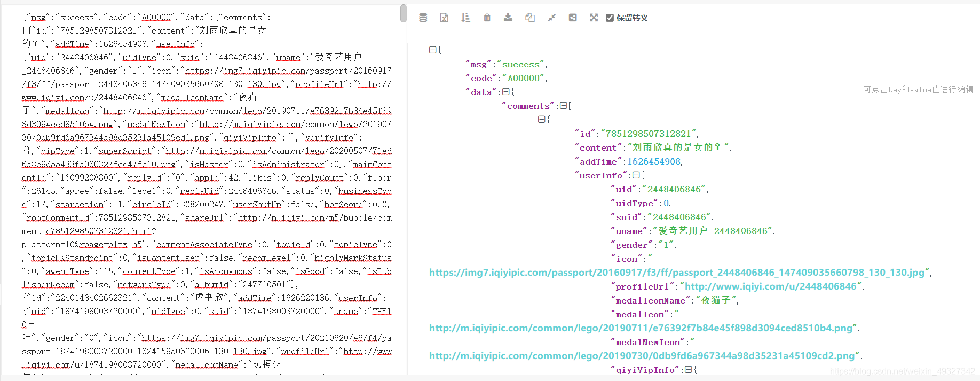Screen dimensions: 980x381
Task: Collapse the first comment object
Action: click(541, 119)
